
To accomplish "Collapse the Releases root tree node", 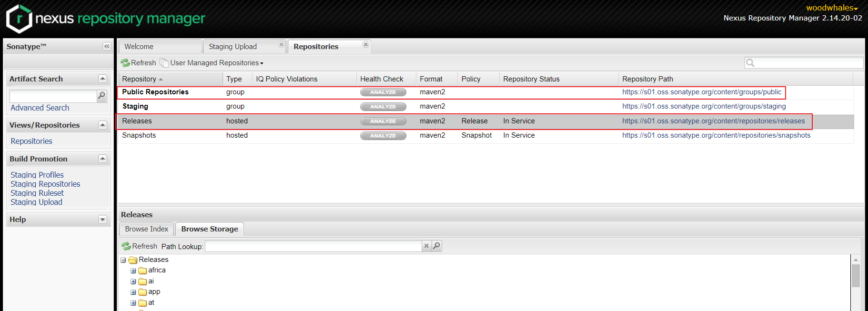I will (x=123, y=260).
